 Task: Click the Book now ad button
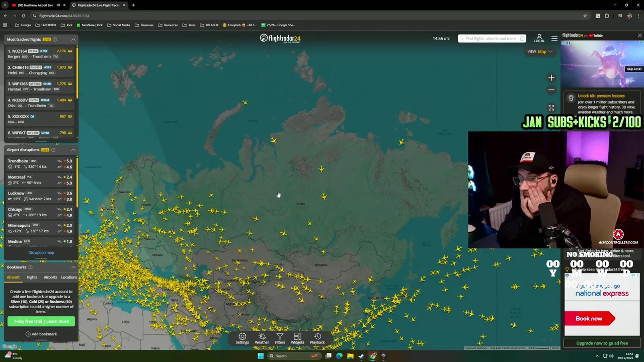point(590,318)
